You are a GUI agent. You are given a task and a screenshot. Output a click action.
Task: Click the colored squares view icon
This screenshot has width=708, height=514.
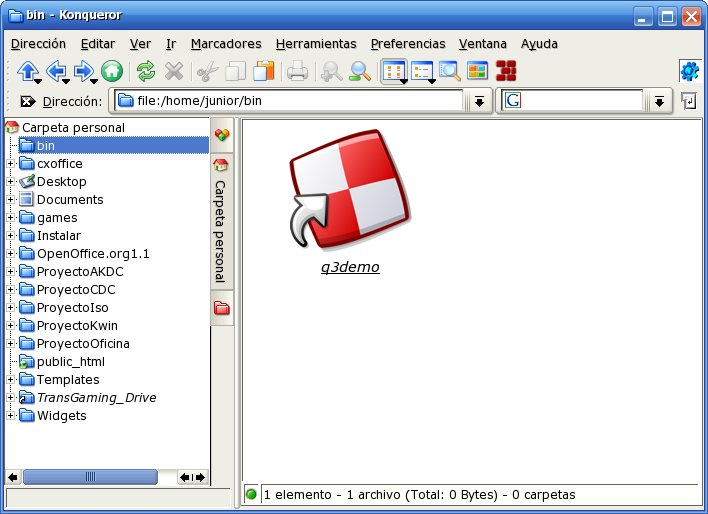pyautogui.click(x=477, y=71)
